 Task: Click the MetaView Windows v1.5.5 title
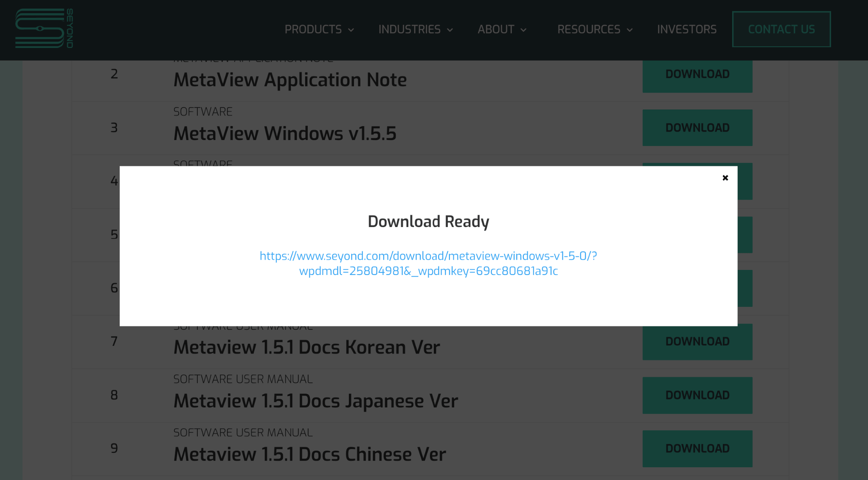(x=285, y=134)
